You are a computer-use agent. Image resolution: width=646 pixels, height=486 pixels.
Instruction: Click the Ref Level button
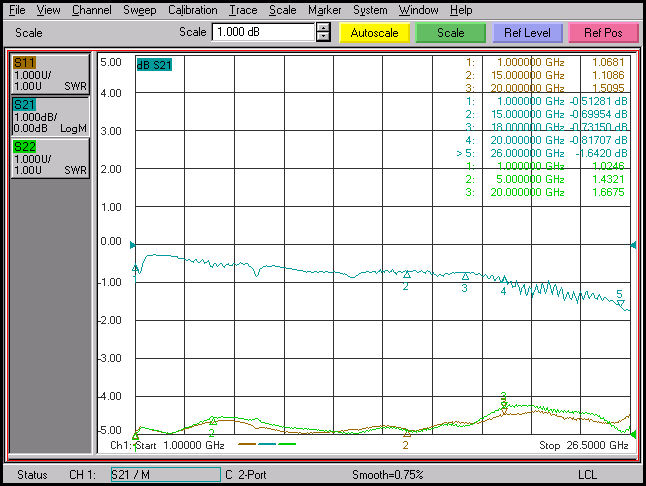pos(527,32)
